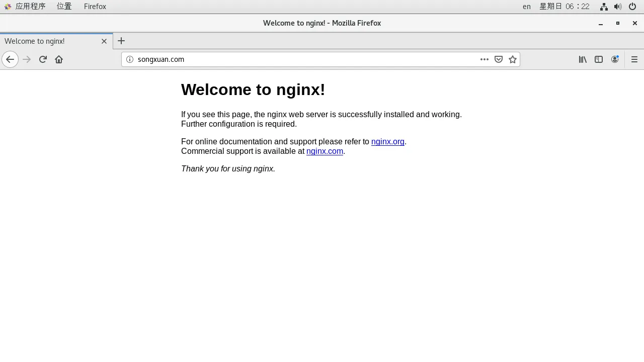Close the Welcome to nginx! tab
Viewport: 644px width, 362px height.
pyautogui.click(x=104, y=41)
